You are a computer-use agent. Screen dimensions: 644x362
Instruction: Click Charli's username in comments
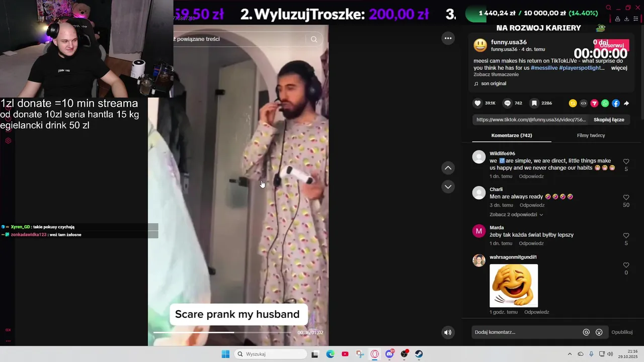(x=496, y=190)
